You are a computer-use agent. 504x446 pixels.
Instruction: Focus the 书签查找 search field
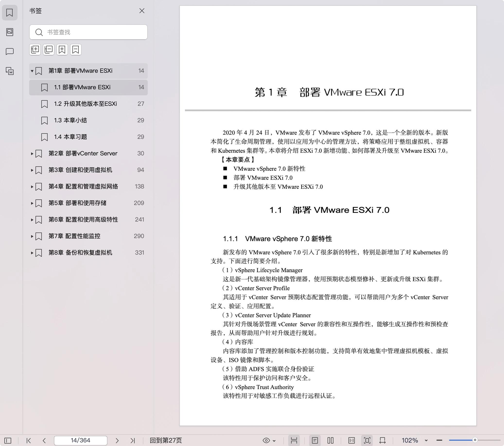(88, 32)
